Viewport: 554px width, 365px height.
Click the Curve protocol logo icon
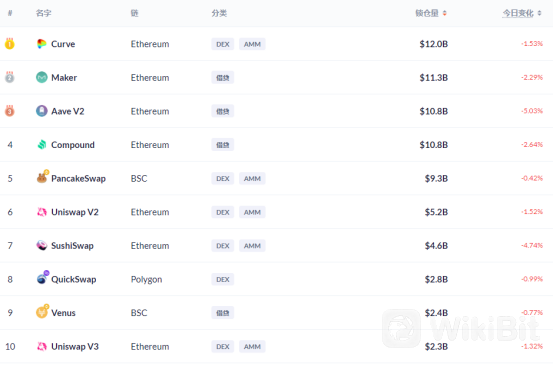[x=42, y=44]
